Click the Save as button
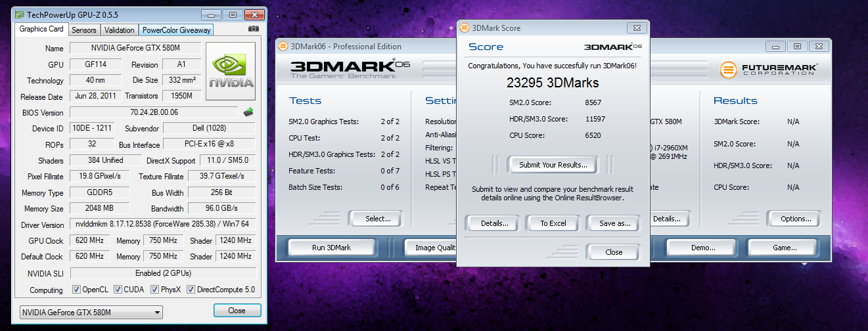This screenshot has height=331, width=868. pos(615,223)
